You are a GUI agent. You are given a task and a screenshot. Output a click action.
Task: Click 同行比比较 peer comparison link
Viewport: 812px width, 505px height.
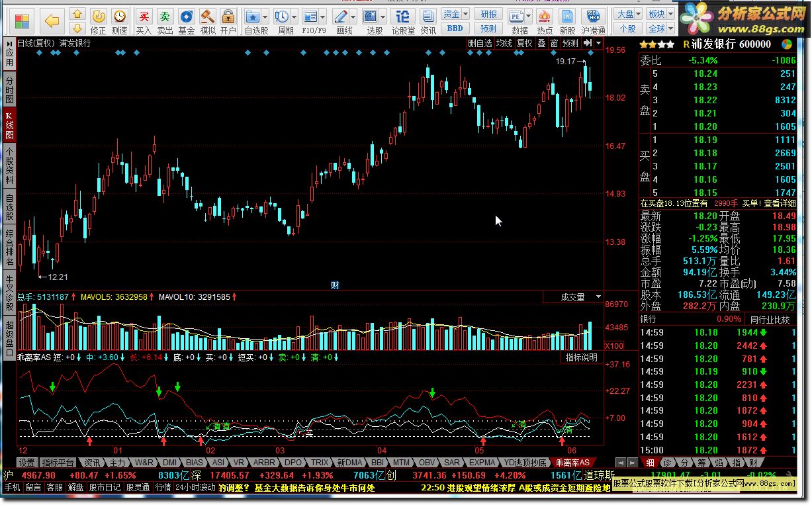(770, 320)
